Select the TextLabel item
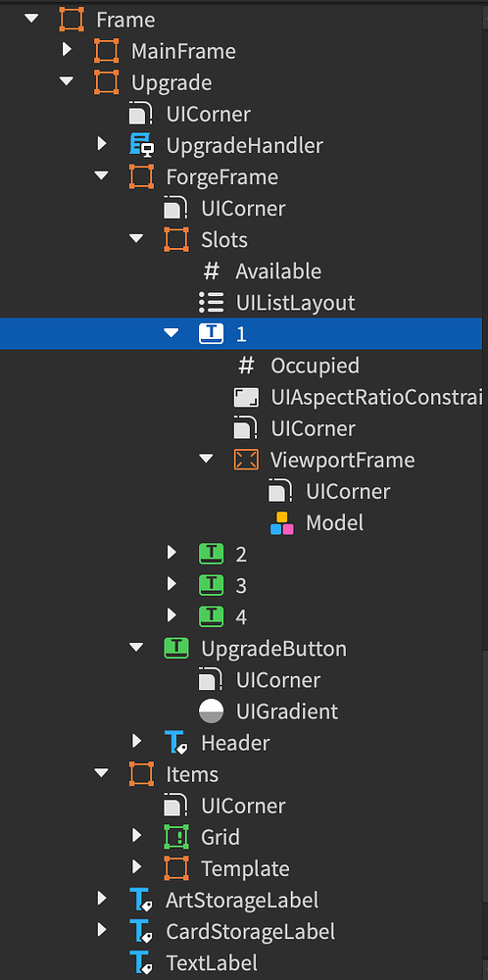The image size is (488, 980). pyautogui.click(x=193, y=962)
